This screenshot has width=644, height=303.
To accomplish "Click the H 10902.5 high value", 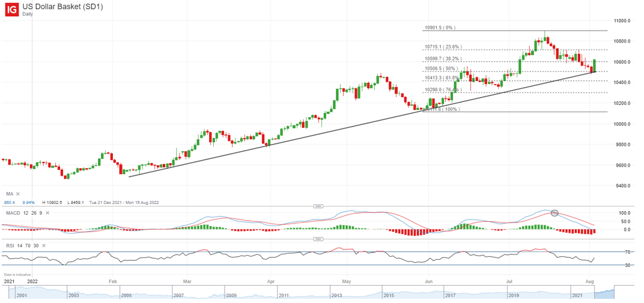I will coord(53,203).
